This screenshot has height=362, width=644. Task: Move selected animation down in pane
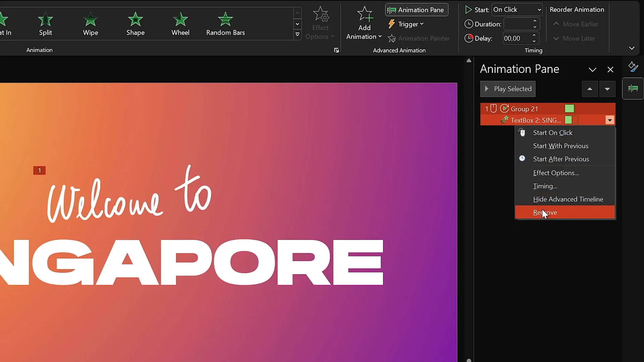pyautogui.click(x=607, y=89)
